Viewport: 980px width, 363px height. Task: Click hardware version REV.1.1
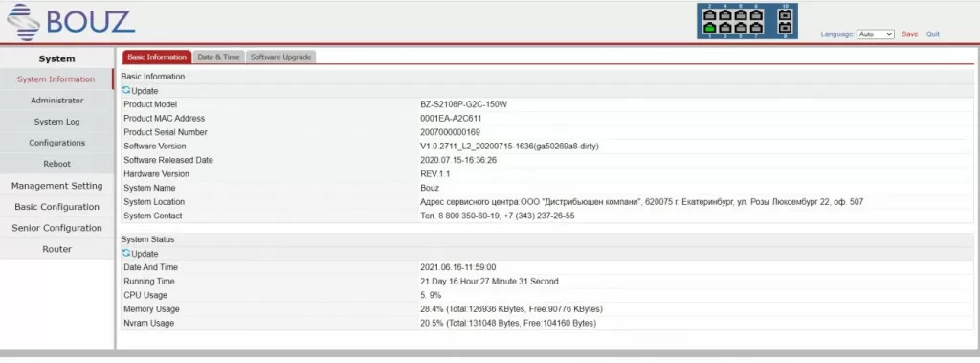click(435, 174)
